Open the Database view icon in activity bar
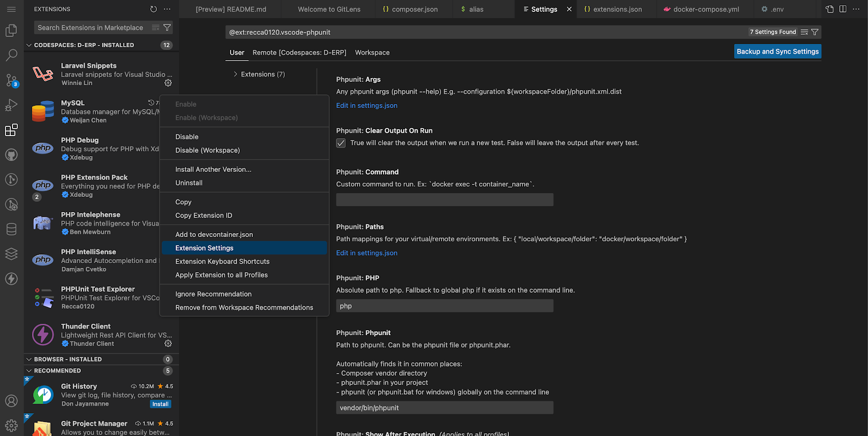 pos(11,229)
